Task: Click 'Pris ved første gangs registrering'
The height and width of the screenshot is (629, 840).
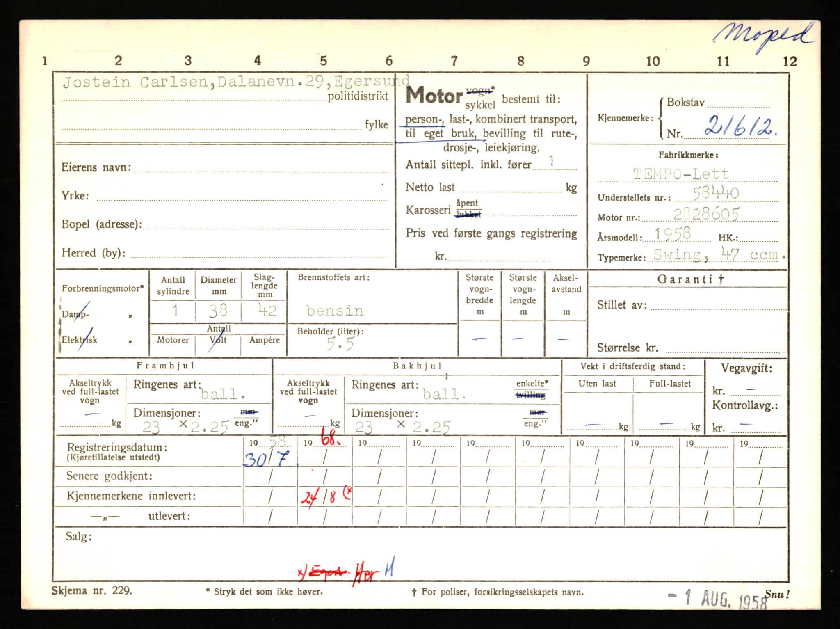Action: (491, 233)
